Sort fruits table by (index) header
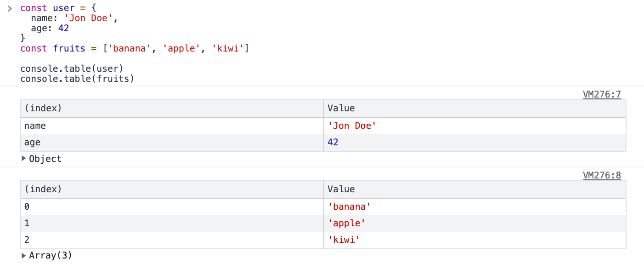 172,189
